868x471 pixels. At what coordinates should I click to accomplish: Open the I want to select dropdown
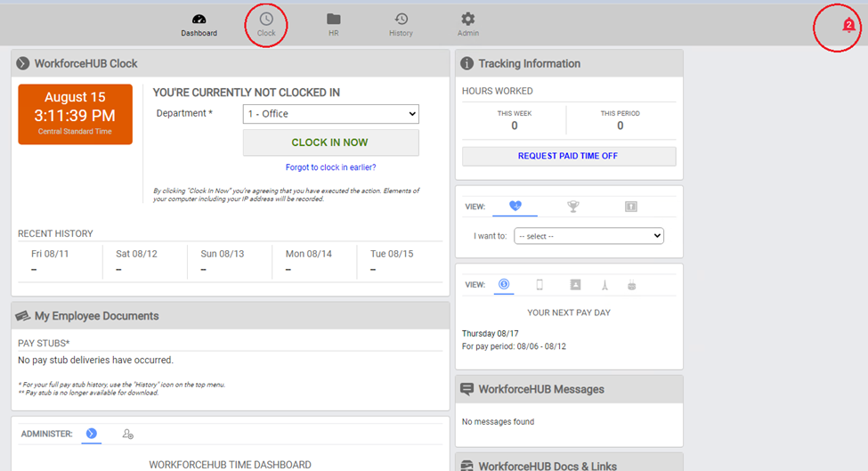[x=588, y=236]
